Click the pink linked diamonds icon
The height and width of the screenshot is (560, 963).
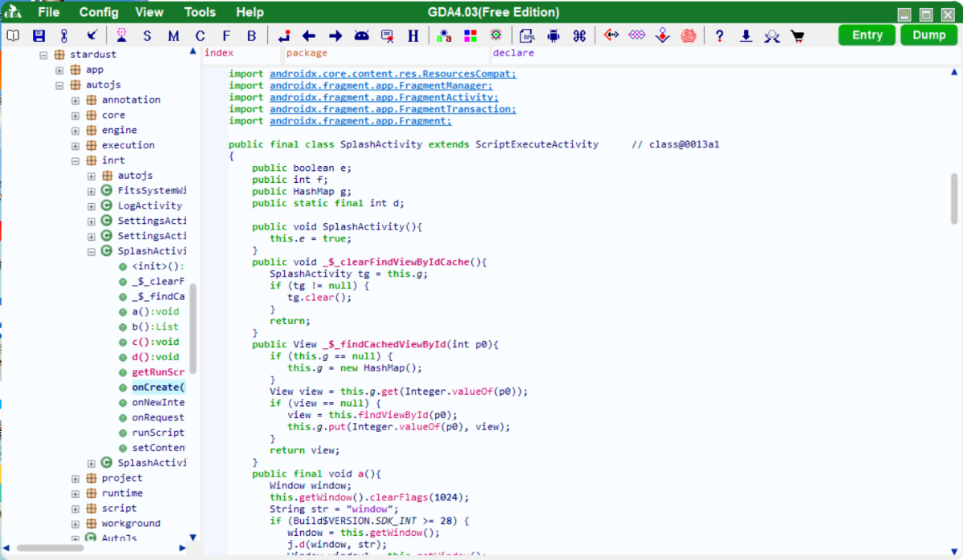pyautogui.click(x=637, y=35)
